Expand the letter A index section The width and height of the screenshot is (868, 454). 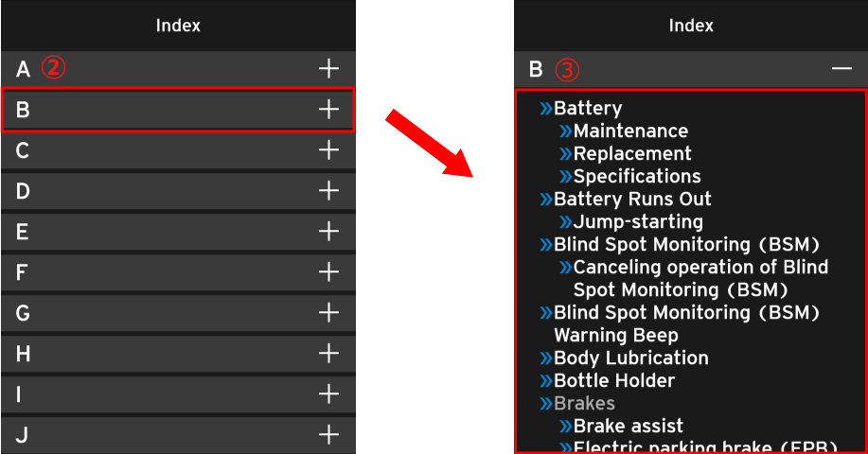click(328, 68)
